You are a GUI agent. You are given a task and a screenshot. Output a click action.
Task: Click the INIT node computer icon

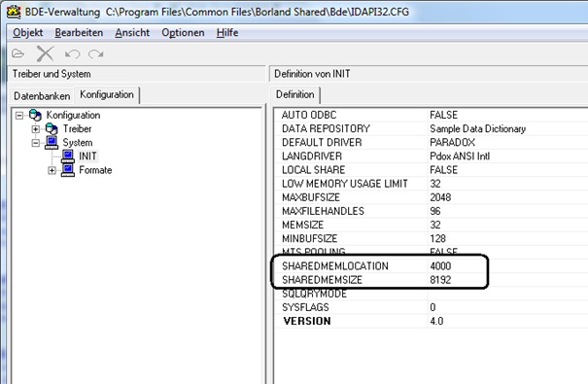[68, 157]
